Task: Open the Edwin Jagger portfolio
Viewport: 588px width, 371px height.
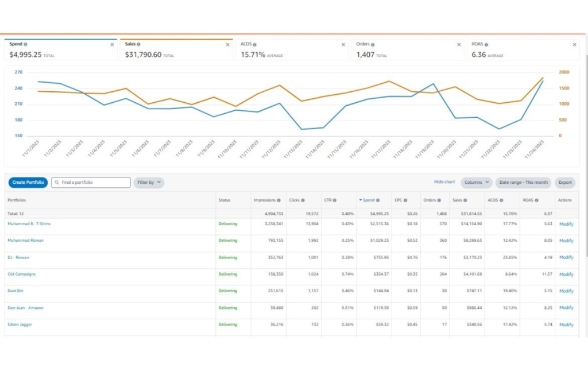Action: [x=20, y=324]
